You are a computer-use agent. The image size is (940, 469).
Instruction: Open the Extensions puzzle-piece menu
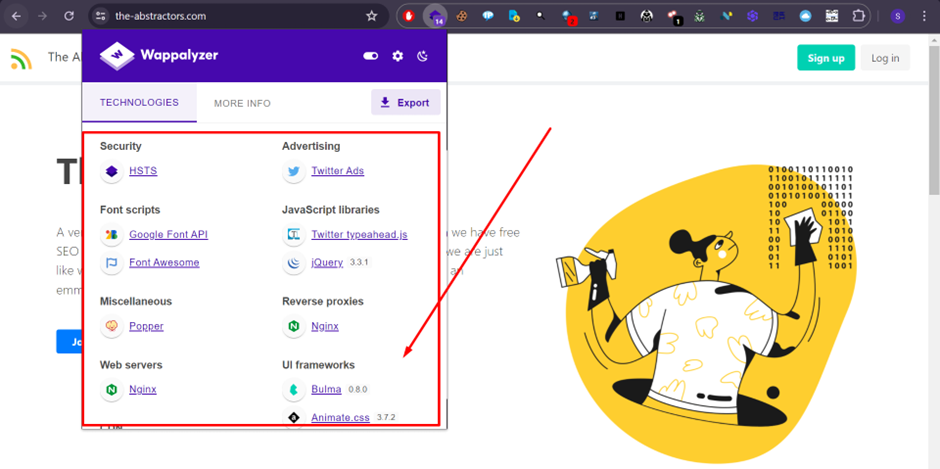(x=858, y=16)
